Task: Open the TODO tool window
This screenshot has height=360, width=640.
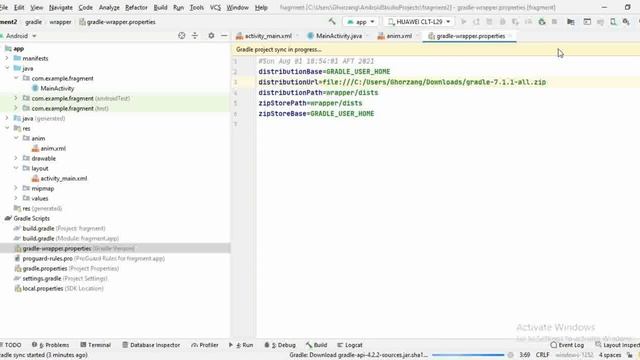Action: (11, 345)
